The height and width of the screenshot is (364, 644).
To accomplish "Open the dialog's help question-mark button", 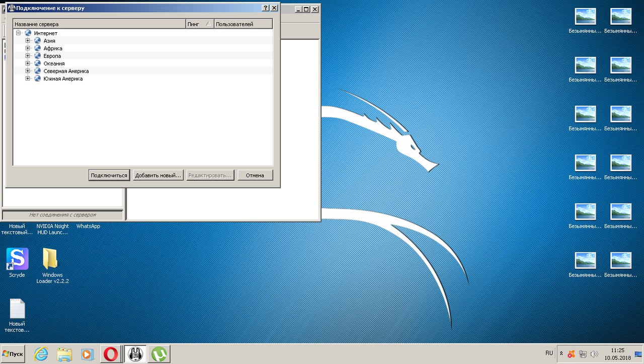I will 265,8.
